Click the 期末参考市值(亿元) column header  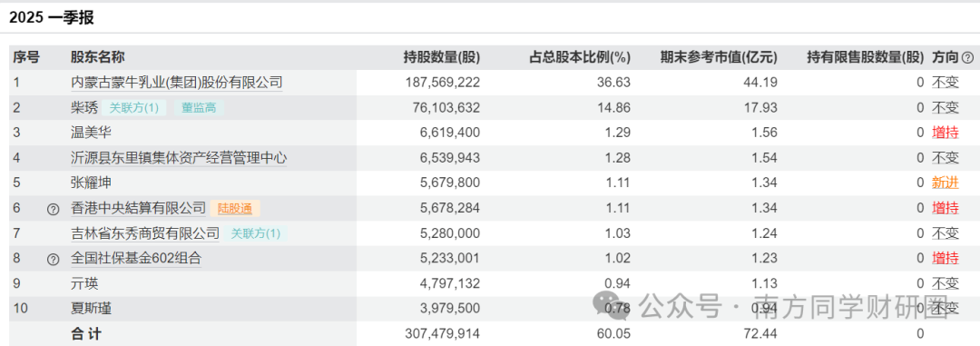click(719, 57)
